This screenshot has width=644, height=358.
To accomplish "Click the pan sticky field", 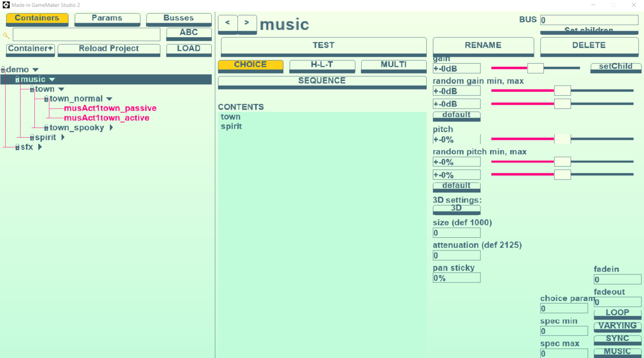I will coord(456,278).
